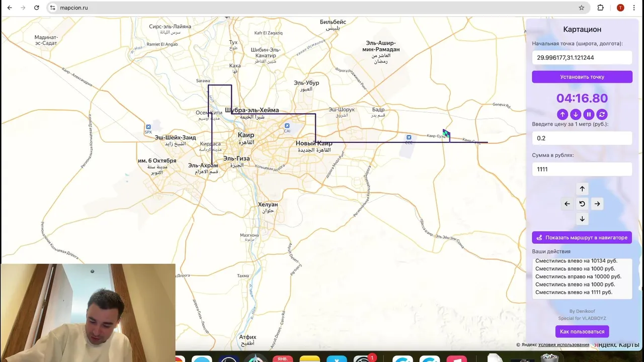The image size is (644, 362).
Task: Click the Эль-Убур label on map
Action: point(306,83)
